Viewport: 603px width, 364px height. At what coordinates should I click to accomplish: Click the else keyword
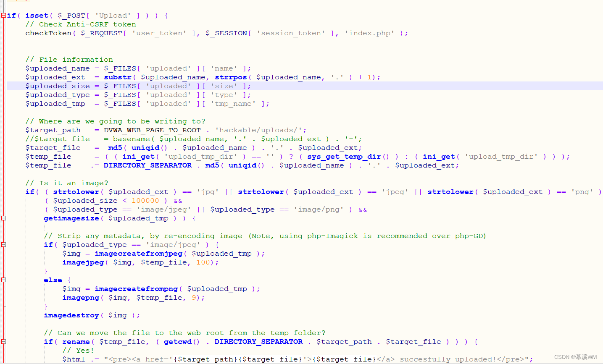[53, 280]
